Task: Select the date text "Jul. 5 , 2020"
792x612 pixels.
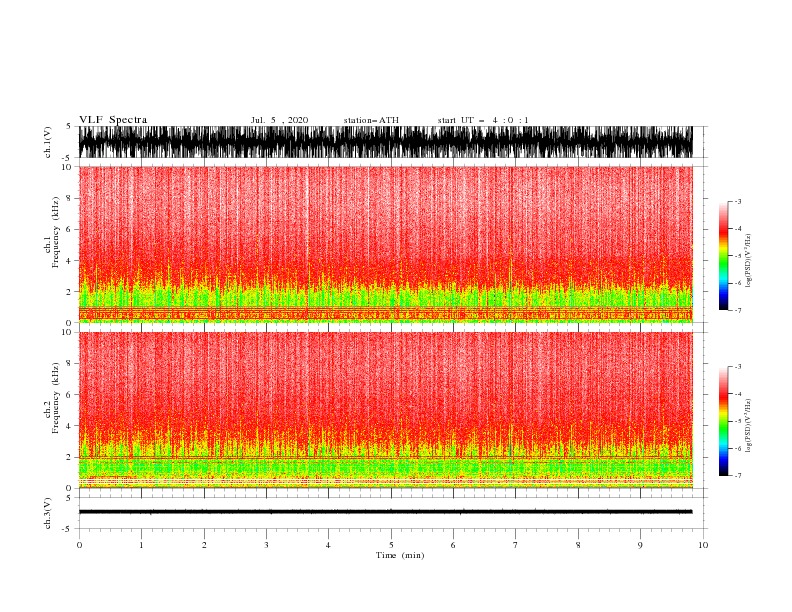Action: pyautogui.click(x=279, y=120)
